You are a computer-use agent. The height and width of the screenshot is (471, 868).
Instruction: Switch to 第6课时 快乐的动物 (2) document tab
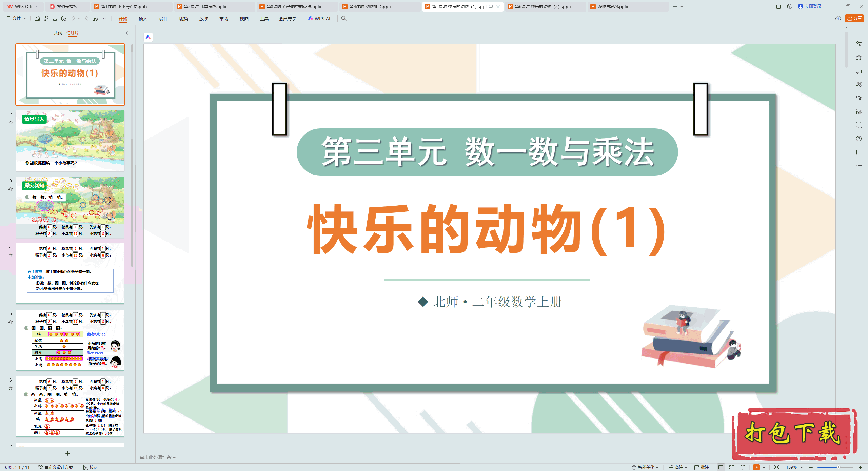(x=542, y=6)
